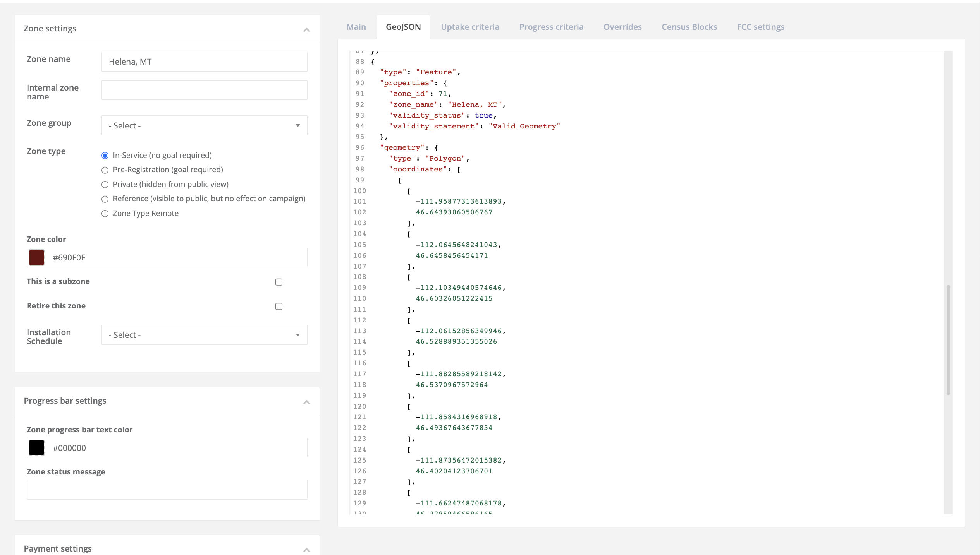The image size is (980, 555).
Task: Collapse the Zone settings panel
Action: click(306, 29)
